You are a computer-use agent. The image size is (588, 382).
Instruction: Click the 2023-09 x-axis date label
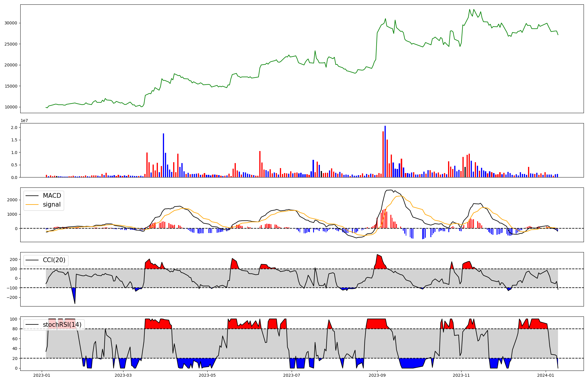(x=377, y=375)
